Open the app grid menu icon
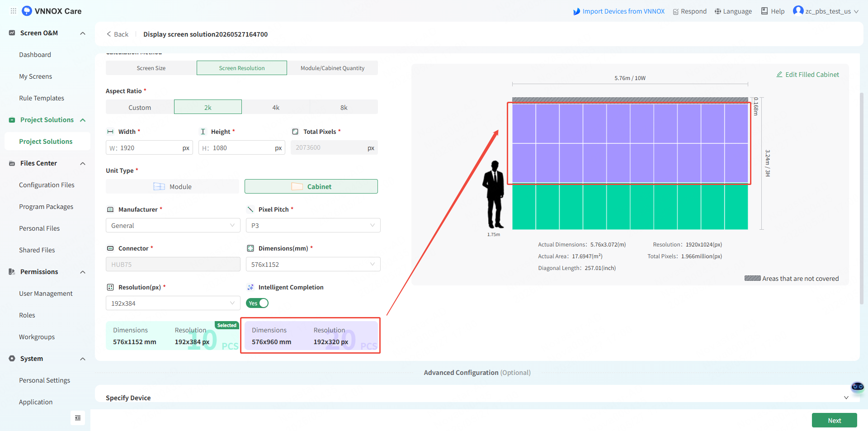Screen dimensions: 868x431 [13, 11]
